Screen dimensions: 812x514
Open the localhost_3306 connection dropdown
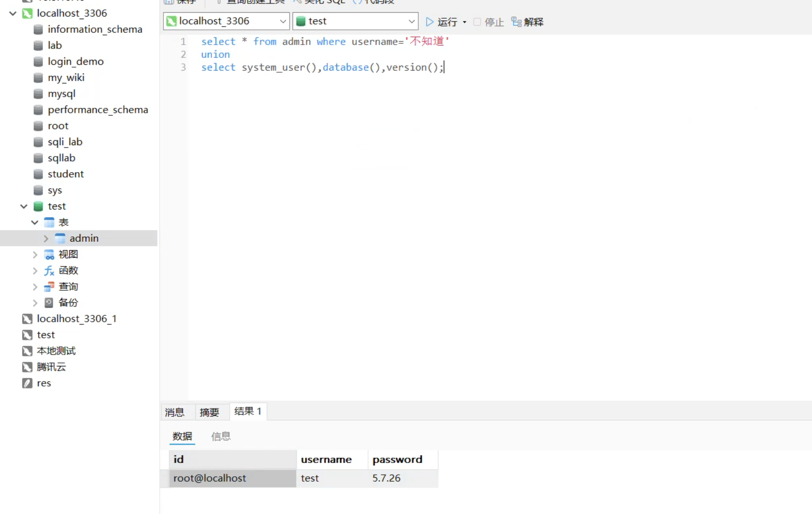click(283, 21)
